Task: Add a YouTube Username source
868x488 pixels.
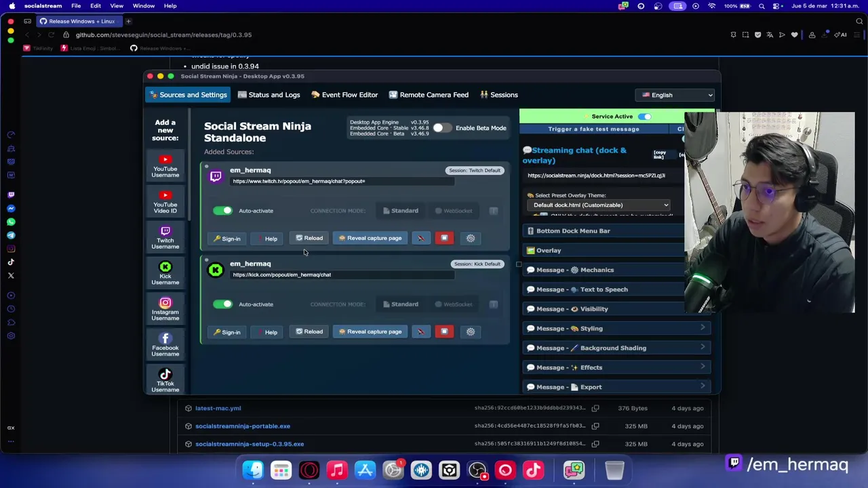Action: [165, 167]
